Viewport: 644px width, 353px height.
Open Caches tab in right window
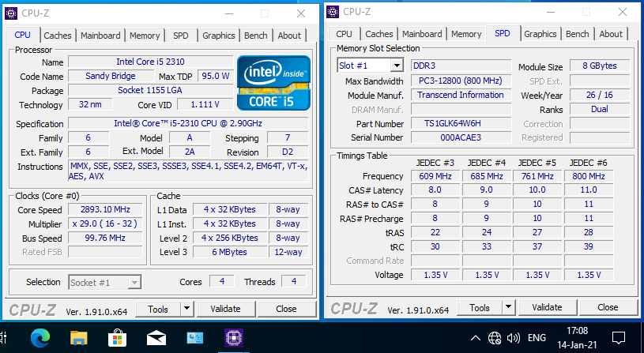(379, 34)
